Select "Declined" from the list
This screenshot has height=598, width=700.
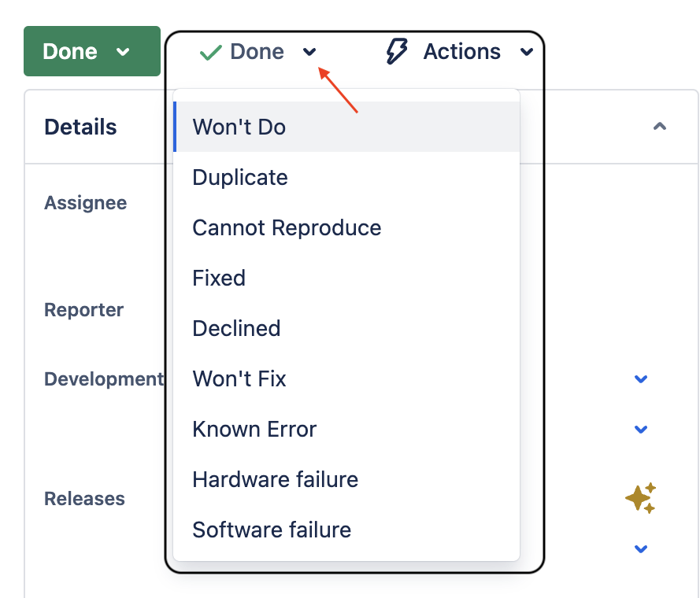[x=235, y=328]
